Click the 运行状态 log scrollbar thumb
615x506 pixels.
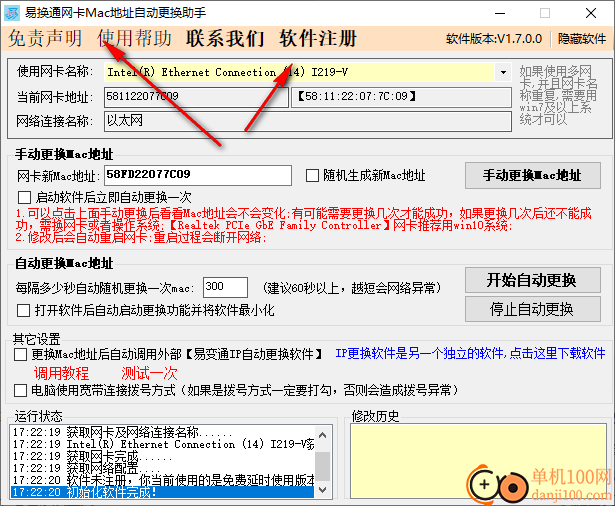click(x=322, y=466)
